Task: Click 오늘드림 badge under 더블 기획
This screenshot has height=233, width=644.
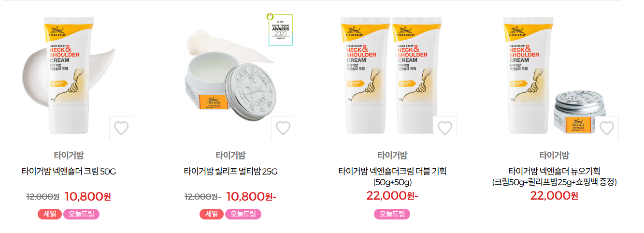Action: coord(392,214)
